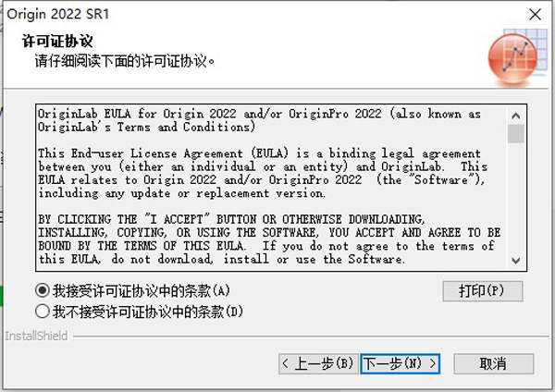Image resolution: width=555 pixels, height=392 pixels.
Task: Click the 打印(P) print button
Action: 483,291
